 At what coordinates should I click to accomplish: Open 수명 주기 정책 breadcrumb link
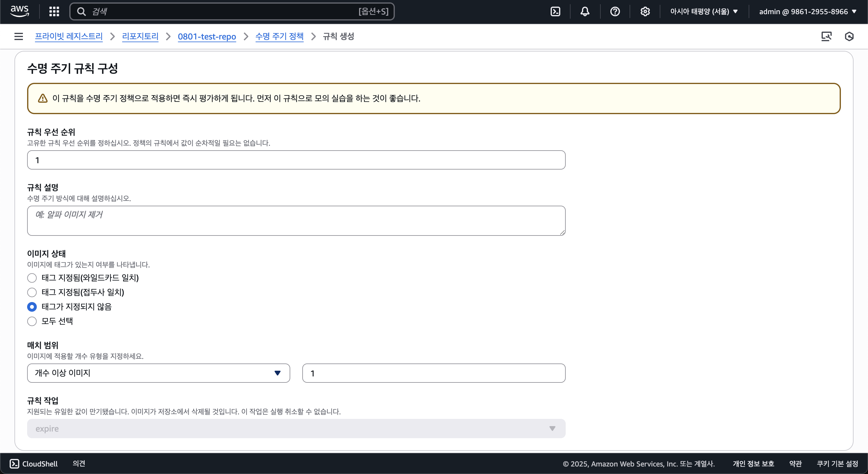click(x=279, y=36)
